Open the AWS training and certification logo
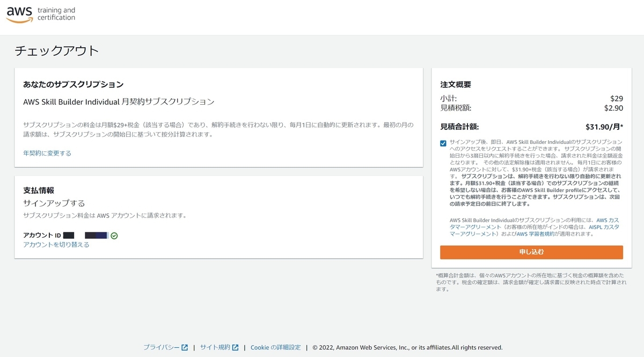644x357 pixels. [x=41, y=14]
